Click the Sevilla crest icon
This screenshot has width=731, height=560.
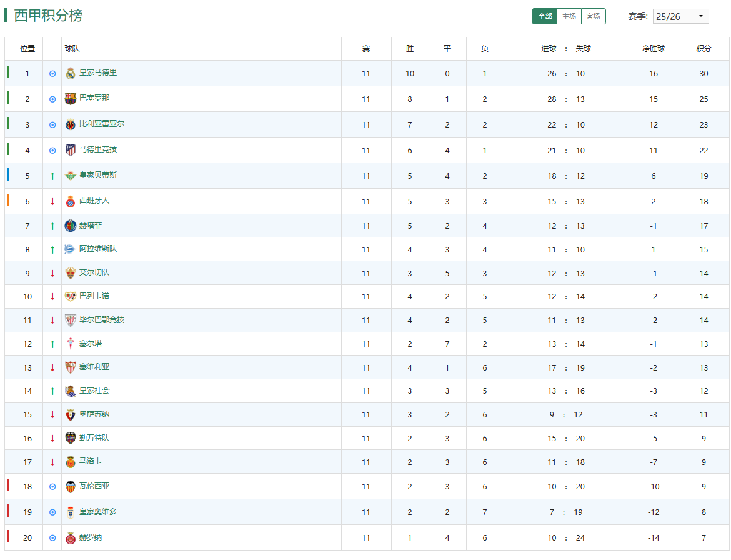pos(71,367)
